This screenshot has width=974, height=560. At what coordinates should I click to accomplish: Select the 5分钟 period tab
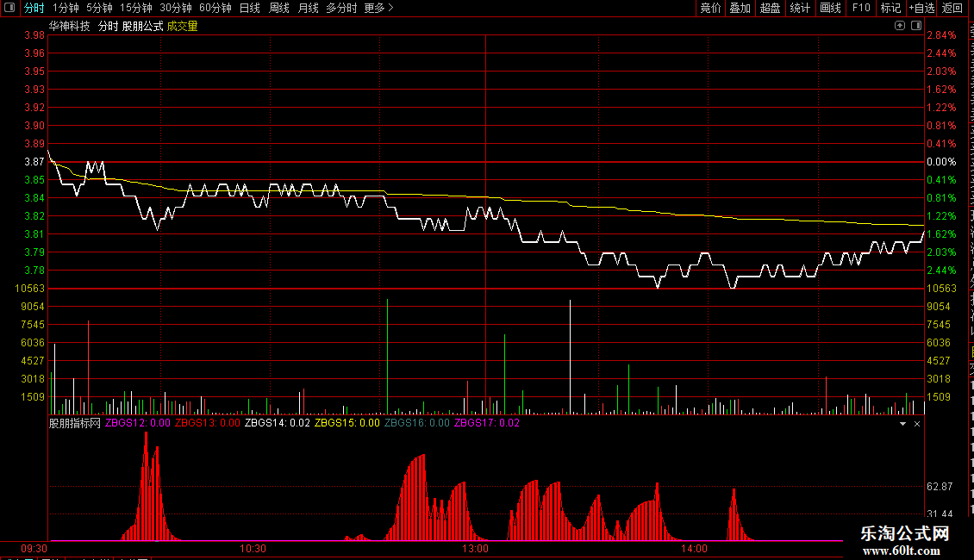tap(99, 8)
